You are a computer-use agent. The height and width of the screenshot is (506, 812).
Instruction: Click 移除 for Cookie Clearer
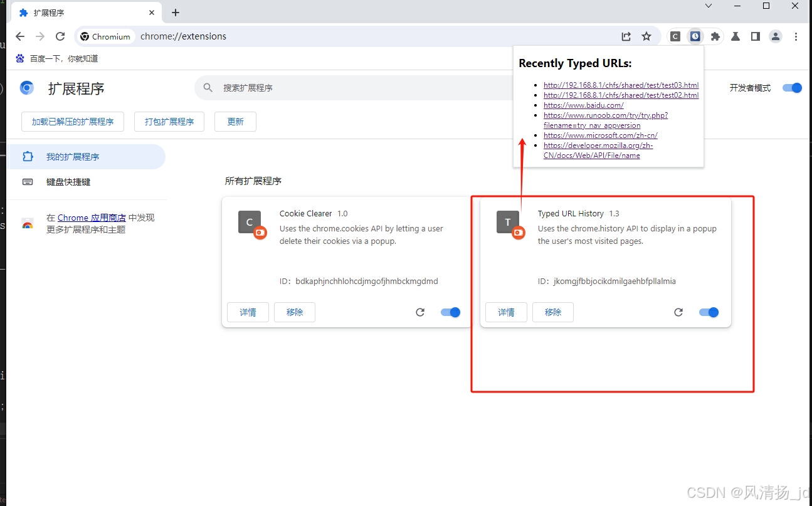click(295, 312)
